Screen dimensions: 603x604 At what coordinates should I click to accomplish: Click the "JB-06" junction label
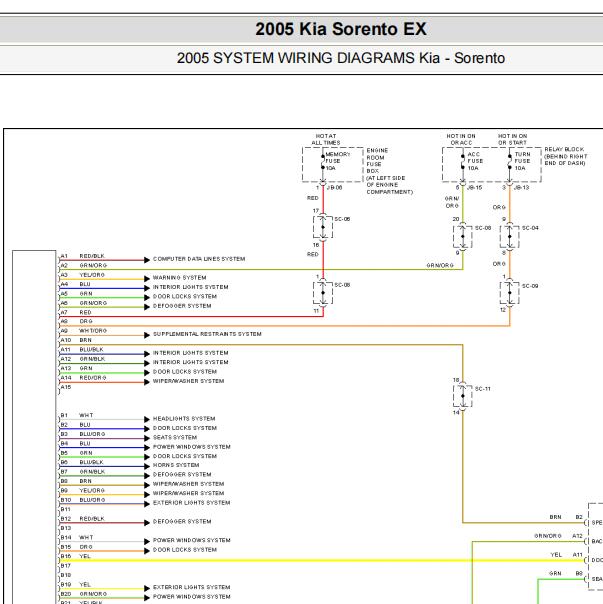pyautogui.click(x=334, y=188)
